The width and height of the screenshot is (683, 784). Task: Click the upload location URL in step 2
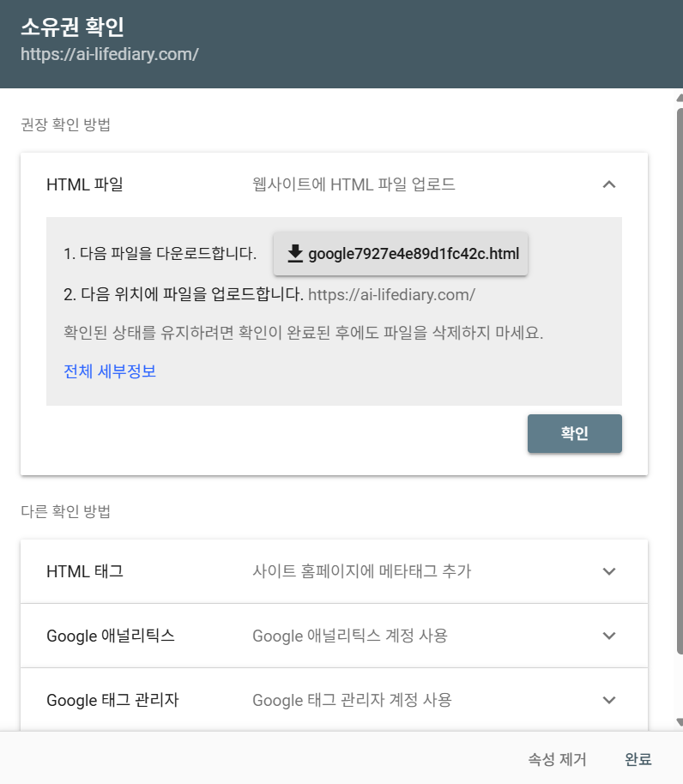pyautogui.click(x=391, y=294)
